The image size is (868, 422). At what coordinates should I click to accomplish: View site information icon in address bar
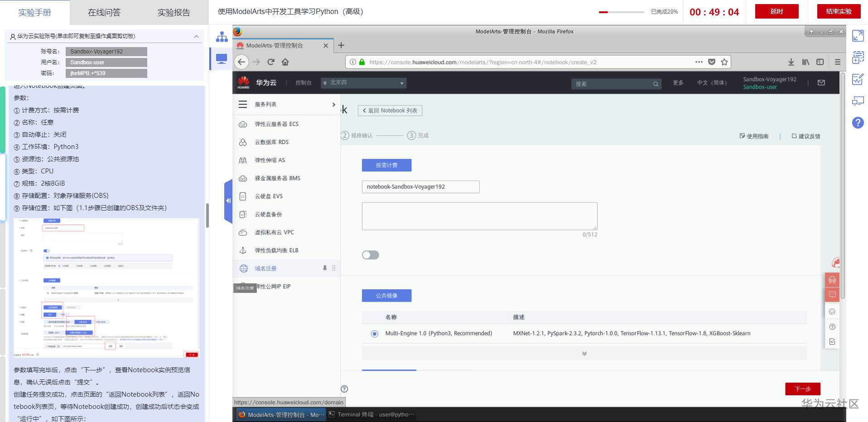pos(352,62)
